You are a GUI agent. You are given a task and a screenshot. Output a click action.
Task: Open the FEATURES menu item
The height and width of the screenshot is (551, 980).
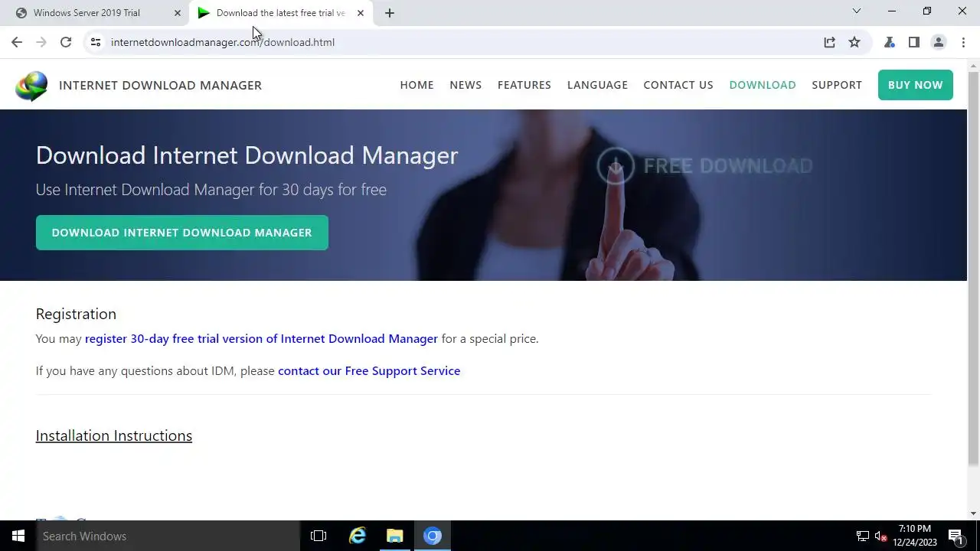pyautogui.click(x=524, y=85)
